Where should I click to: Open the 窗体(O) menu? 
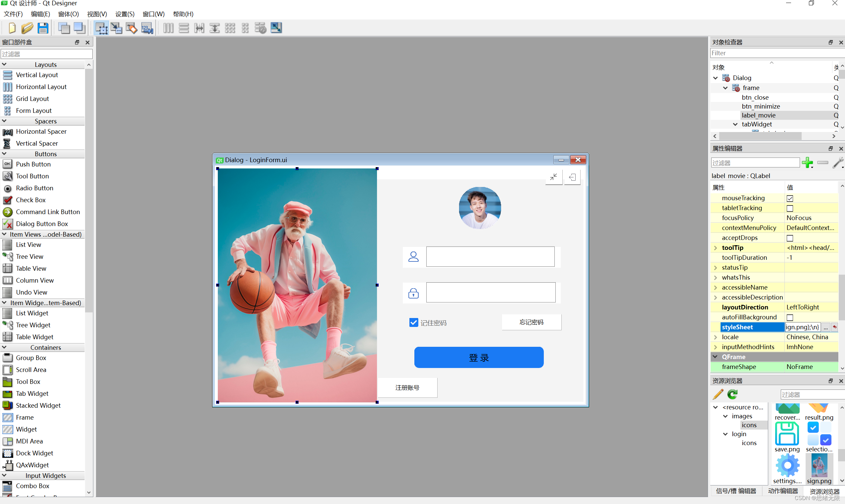[x=69, y=14]
